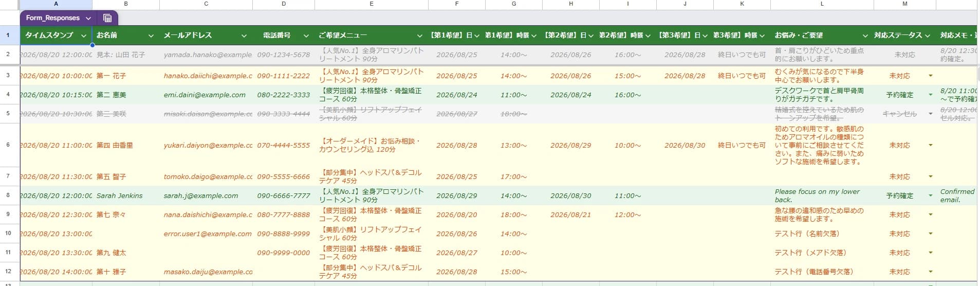
Task: Select the name cell 第七 奈々
Action: [126, 214]
